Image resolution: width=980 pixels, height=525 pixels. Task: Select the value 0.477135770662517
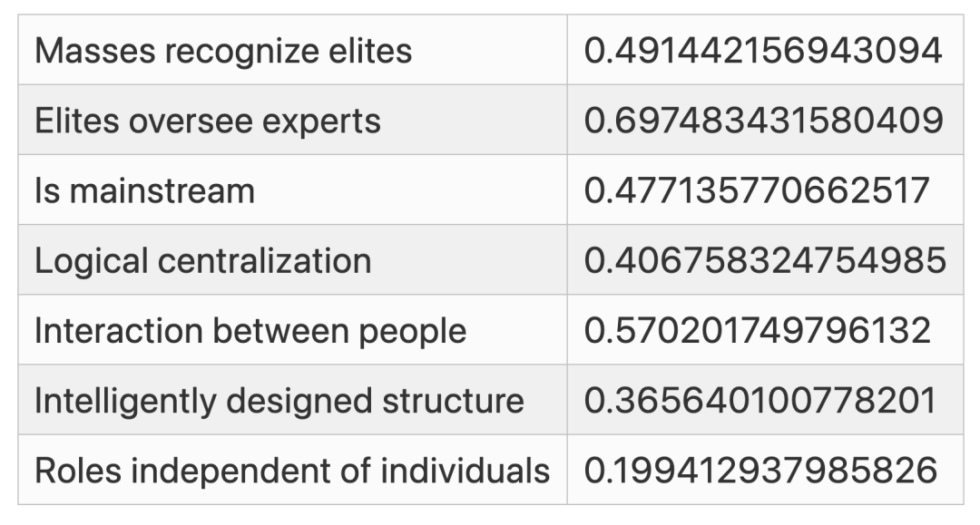point(757,190)
